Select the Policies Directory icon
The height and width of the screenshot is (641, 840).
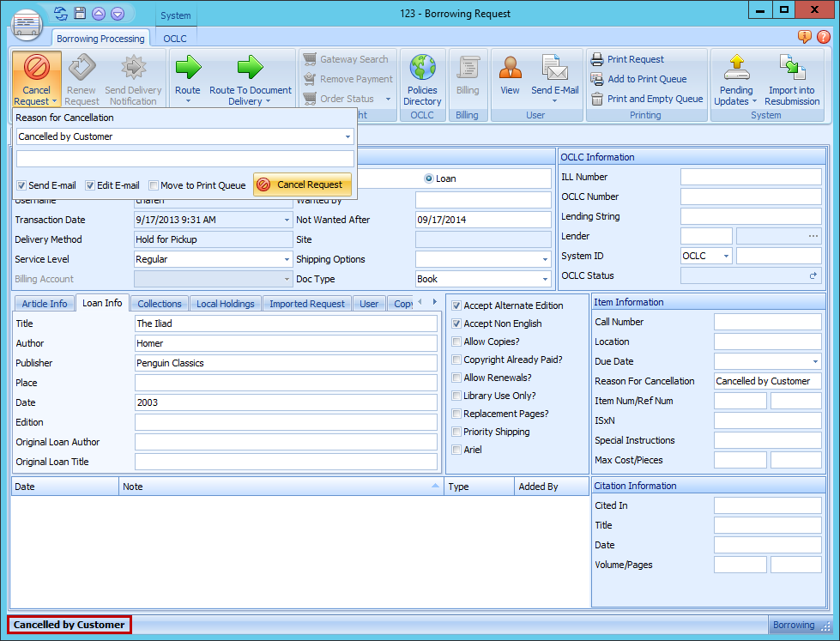(422, 78)
